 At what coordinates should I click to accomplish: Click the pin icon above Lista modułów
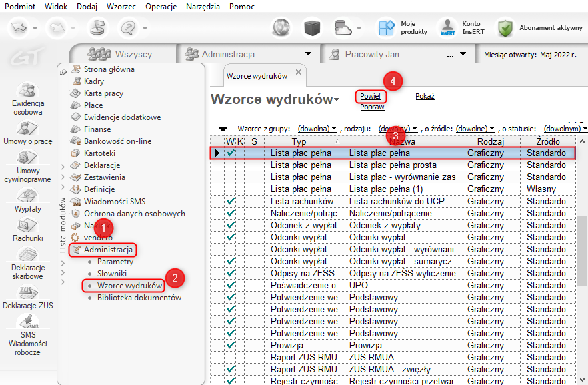point(63,72)
